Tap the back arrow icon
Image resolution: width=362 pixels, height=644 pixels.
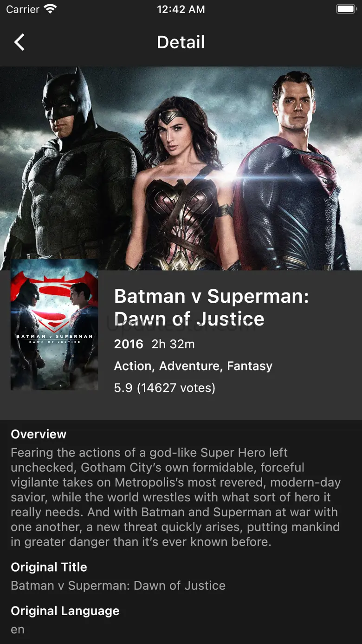coord(19,42)
